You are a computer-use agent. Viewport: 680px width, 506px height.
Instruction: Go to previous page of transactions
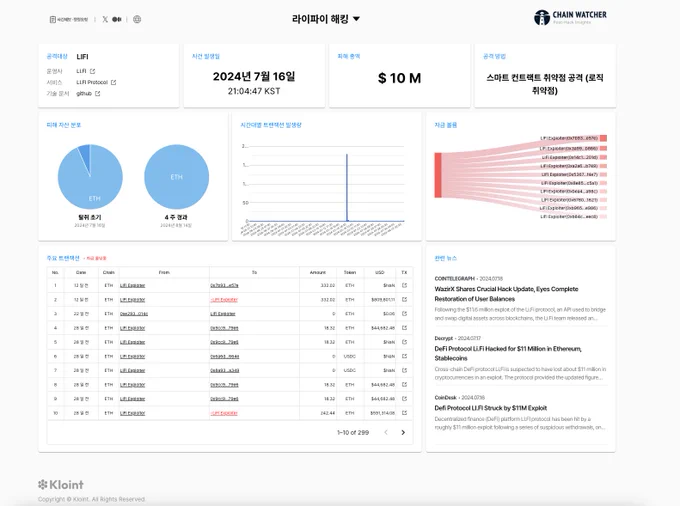386,432
